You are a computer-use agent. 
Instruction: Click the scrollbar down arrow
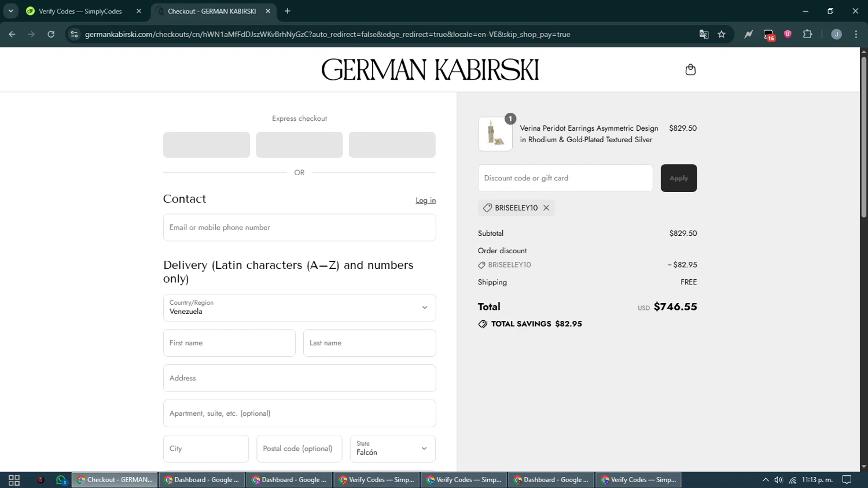[x=863, y=467]
